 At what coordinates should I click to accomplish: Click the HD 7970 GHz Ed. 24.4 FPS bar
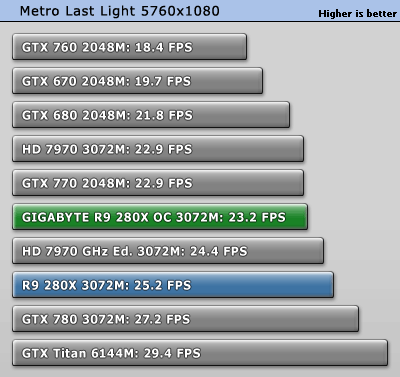168,251
